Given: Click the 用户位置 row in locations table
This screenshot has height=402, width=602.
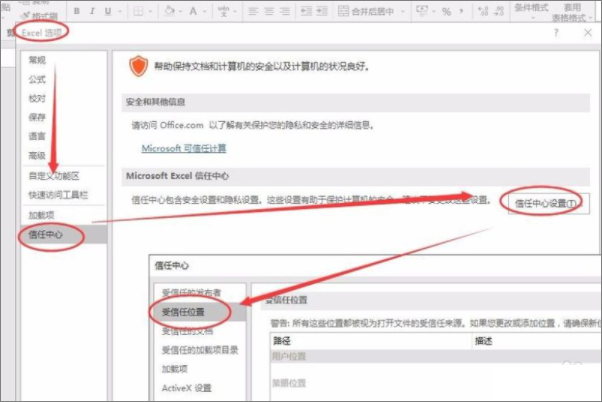Looking at the screenshot, I should click(436, 356).
